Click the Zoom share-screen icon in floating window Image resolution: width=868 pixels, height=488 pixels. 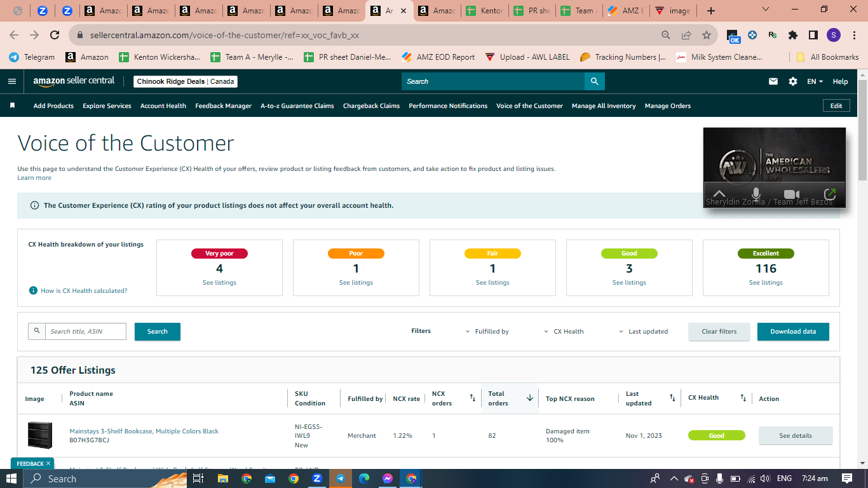click(x=829, y=194)
